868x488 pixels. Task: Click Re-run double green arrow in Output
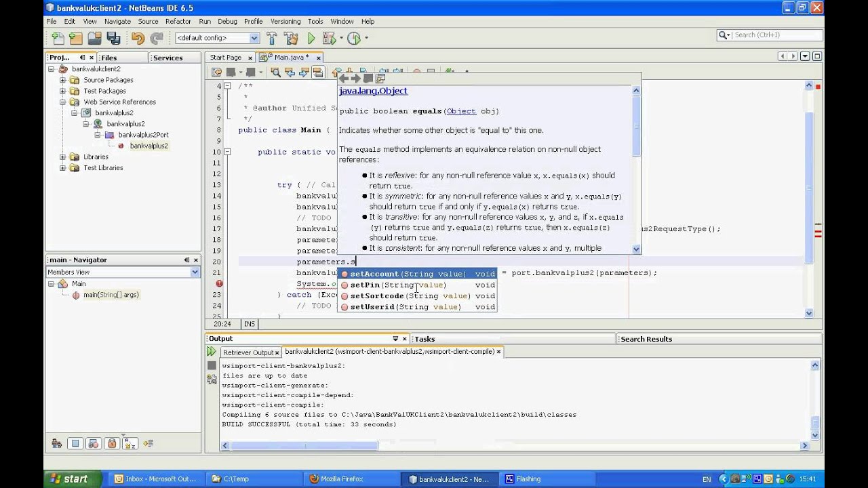[x=212, y=352]
